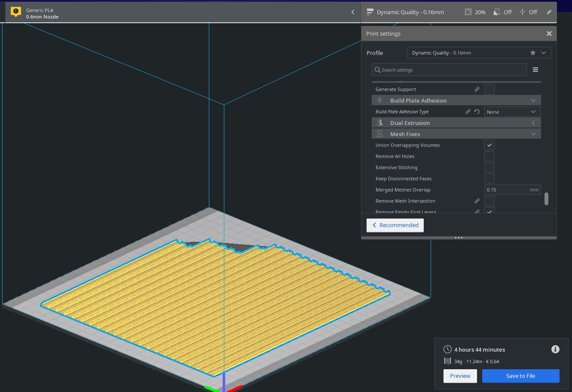Click link icon beside Remove Mesh Intersection
This screenshot has width=572, height=392.
pos(477,201)
